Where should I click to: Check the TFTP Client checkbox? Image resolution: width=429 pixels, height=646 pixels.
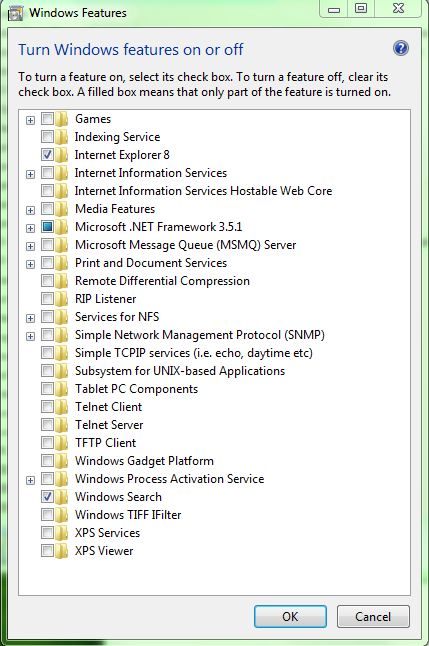[47, 442]
